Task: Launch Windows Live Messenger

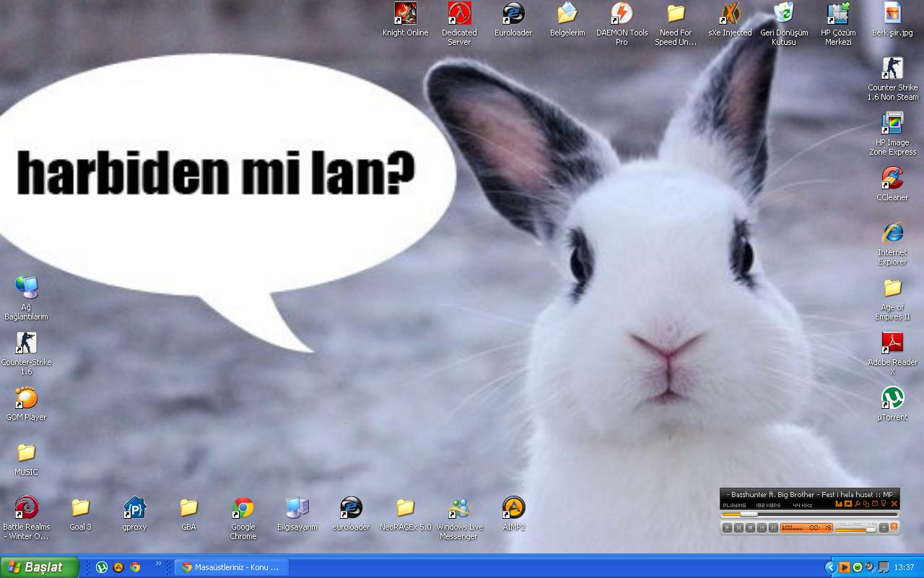Action: tap(459, 518)
